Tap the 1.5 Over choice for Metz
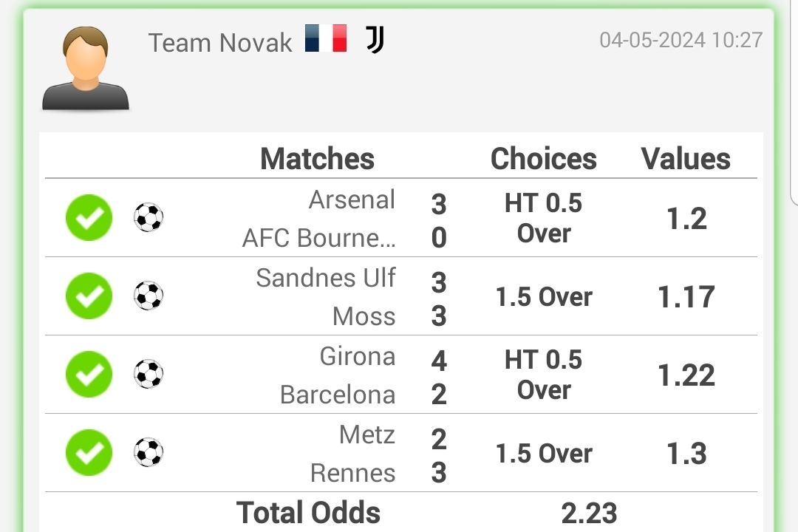 tap(544, 453)
